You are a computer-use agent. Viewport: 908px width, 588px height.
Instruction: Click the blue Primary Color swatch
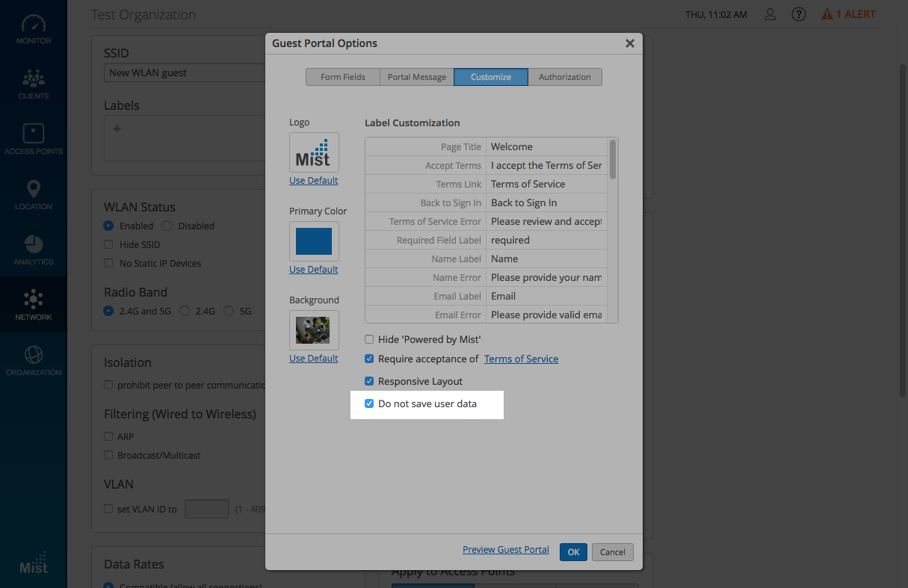(x=314, y=241)
